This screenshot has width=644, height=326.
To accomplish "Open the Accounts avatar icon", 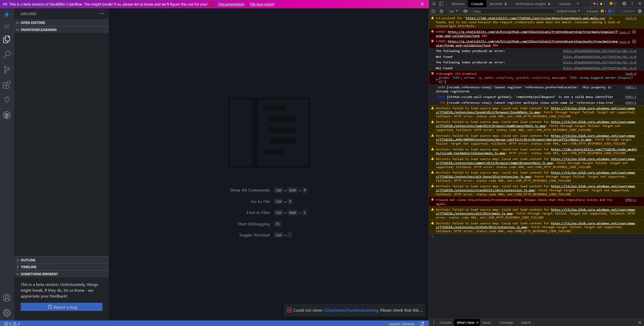I will [7, 298].
